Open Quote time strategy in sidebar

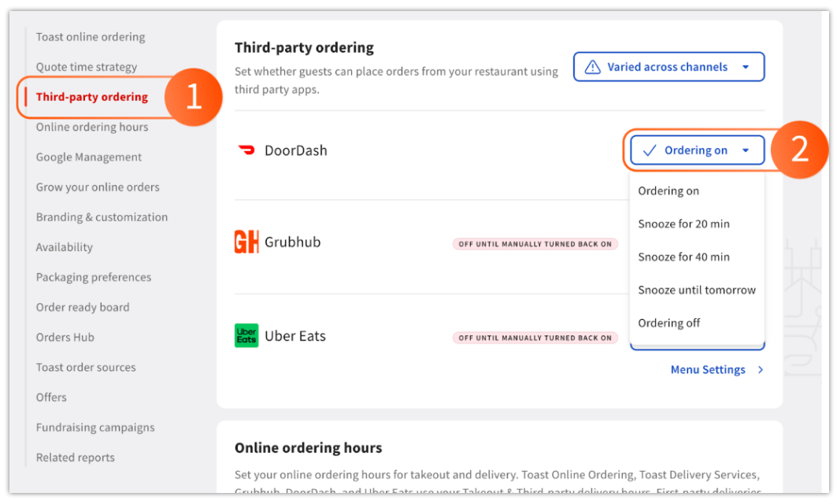87,67
